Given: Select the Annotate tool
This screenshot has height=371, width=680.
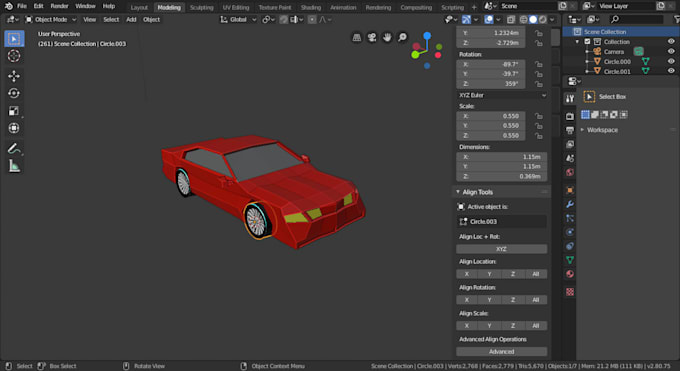Looking at the screenshot, I should (14, 148).
